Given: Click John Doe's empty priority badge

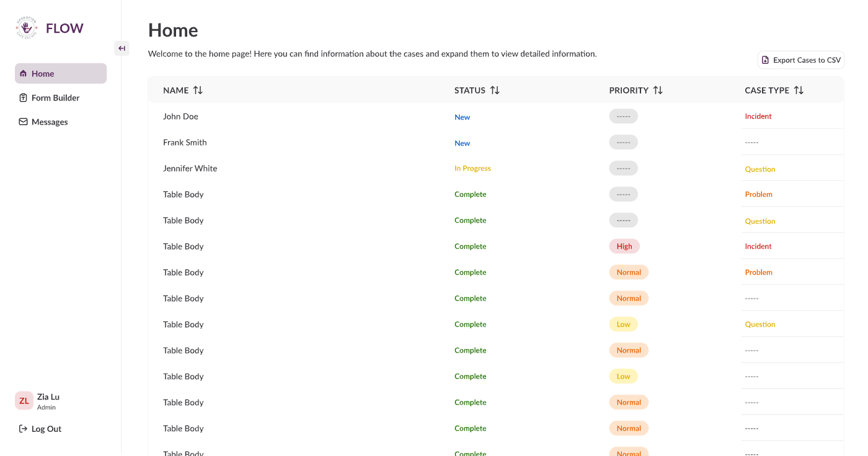Looking at the screenshot, I should pyautogui.click(x=624, y=116).
